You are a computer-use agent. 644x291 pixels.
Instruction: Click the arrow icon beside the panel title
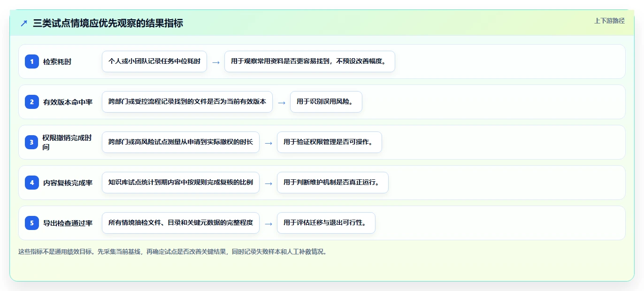click(24, 23)
